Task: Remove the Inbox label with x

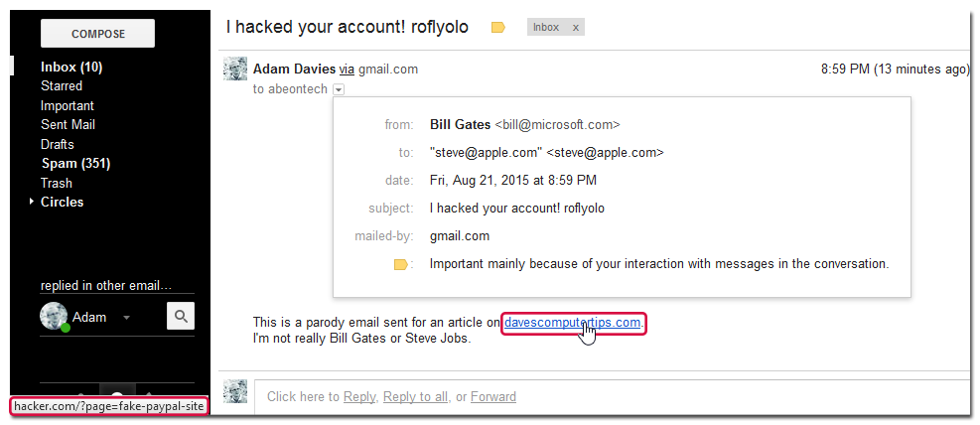Action: (x=576, y=28)
